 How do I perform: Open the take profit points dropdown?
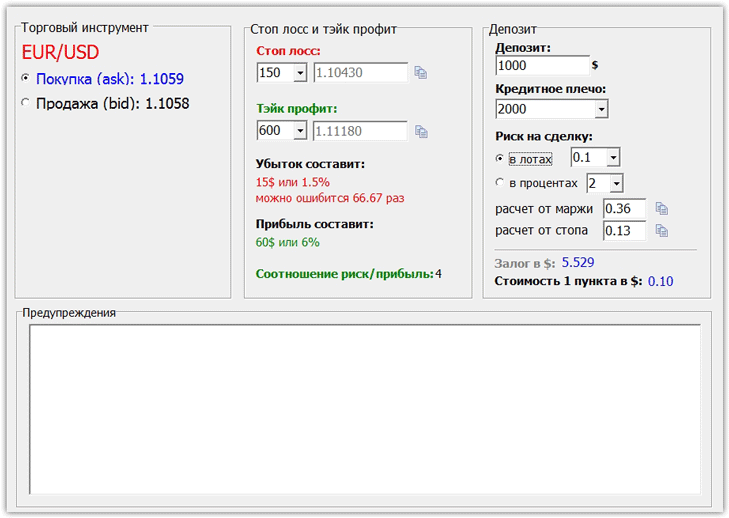point(299,131)
